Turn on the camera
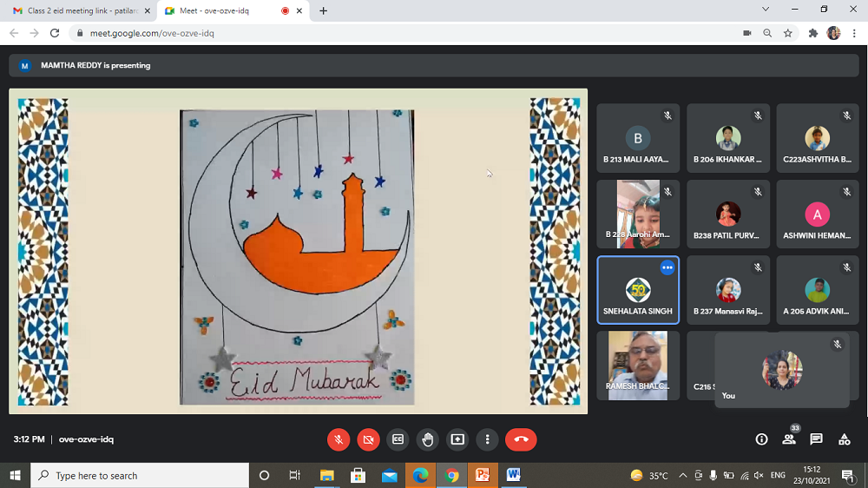This screenshot has height=488, width=868. coord(368,439)
